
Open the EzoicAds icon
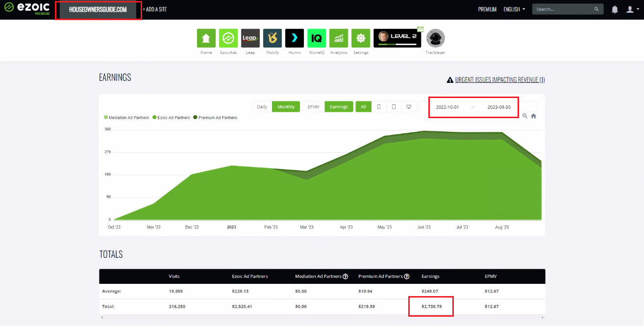tap(228, 38)
